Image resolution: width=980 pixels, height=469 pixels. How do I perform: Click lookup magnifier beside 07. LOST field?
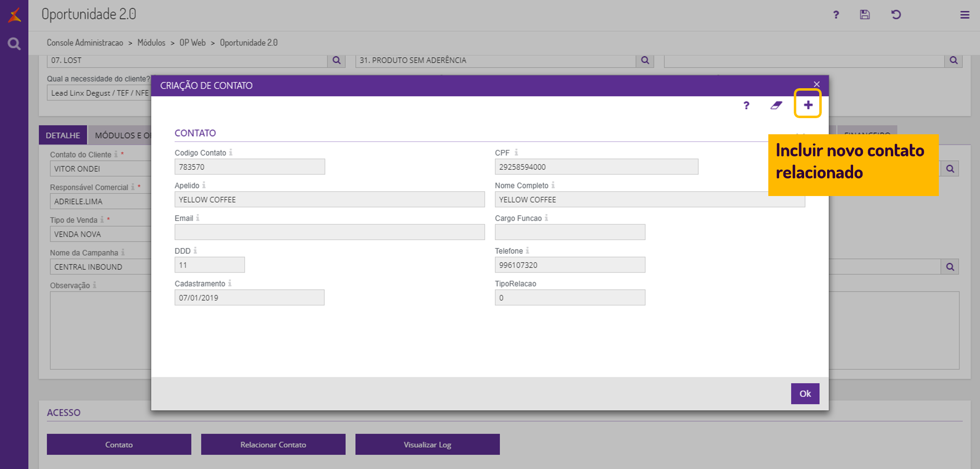(x=337, y=60)
